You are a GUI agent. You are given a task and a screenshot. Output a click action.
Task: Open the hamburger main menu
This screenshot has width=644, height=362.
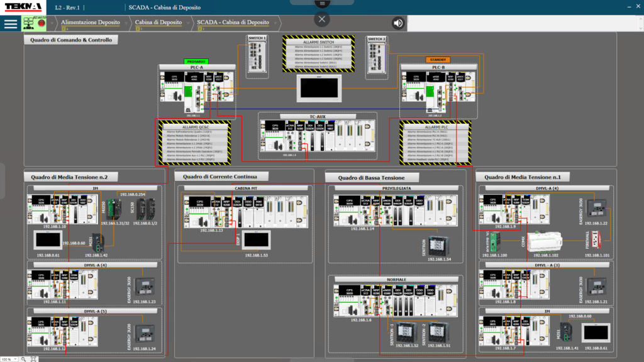coord(10,23)
